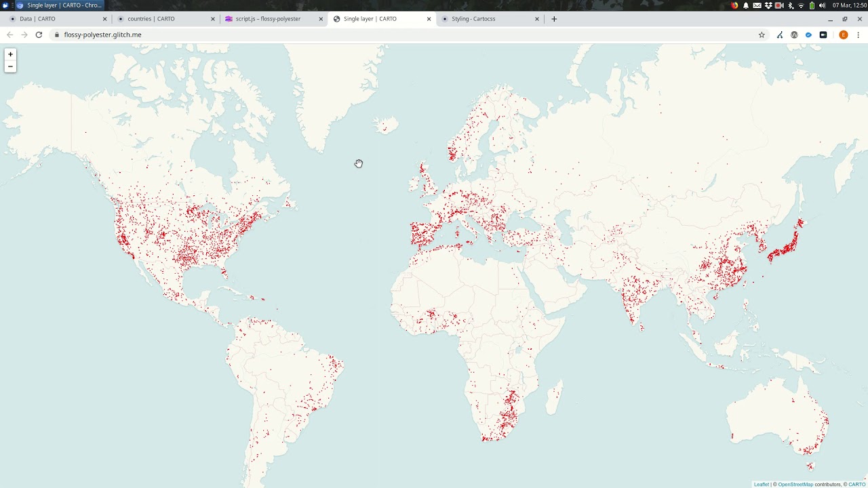Check battery status icon
The width and height of the screenshot is (868, 488).
point(812,5)
